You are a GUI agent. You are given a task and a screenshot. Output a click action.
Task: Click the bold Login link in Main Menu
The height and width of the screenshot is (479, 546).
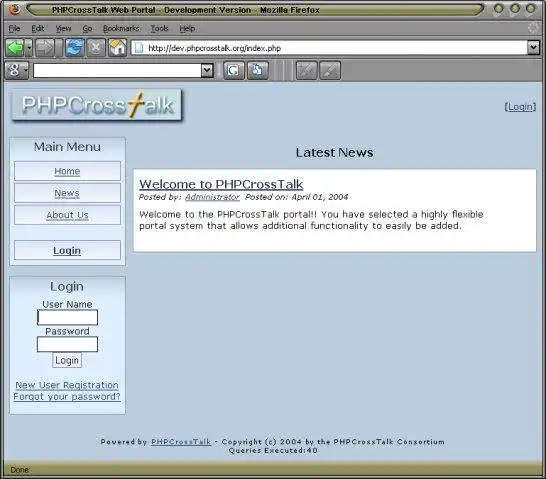67,250
